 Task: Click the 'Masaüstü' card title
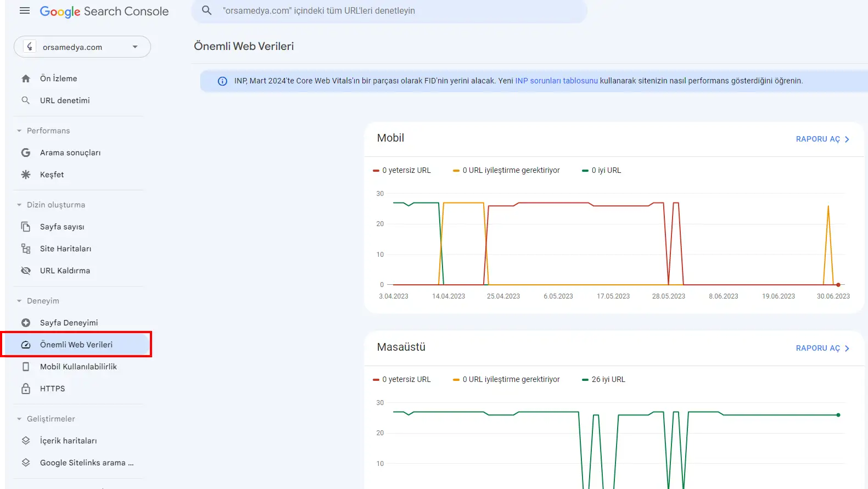[x=401, y=347]
